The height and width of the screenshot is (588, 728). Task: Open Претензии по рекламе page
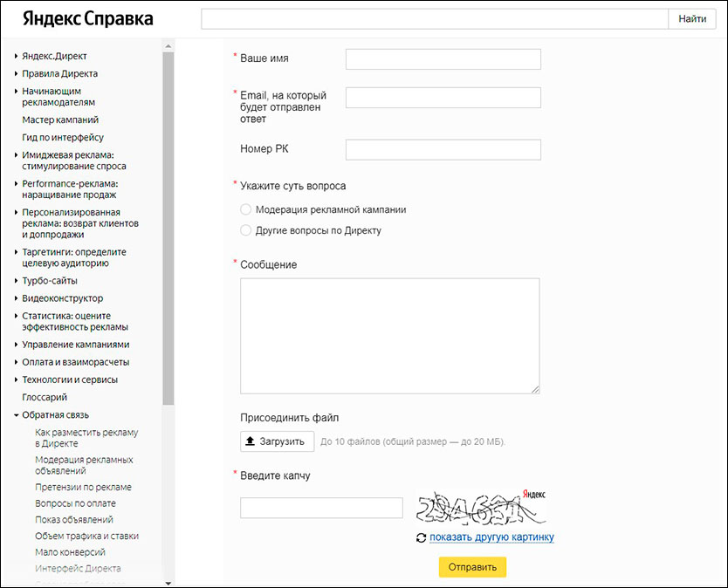pyautogui.click(x=83, y=488)
